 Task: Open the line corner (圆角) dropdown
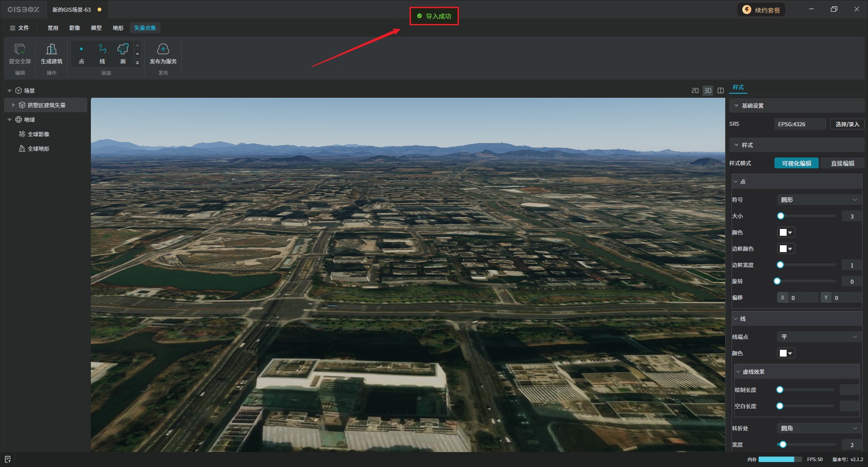click(x=818, y=428)
